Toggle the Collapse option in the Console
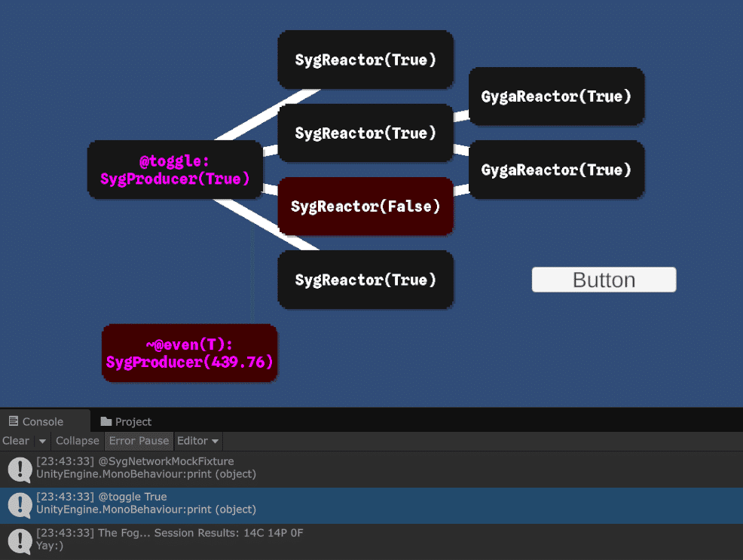743x560 pixels. click(x=77, y=441)
